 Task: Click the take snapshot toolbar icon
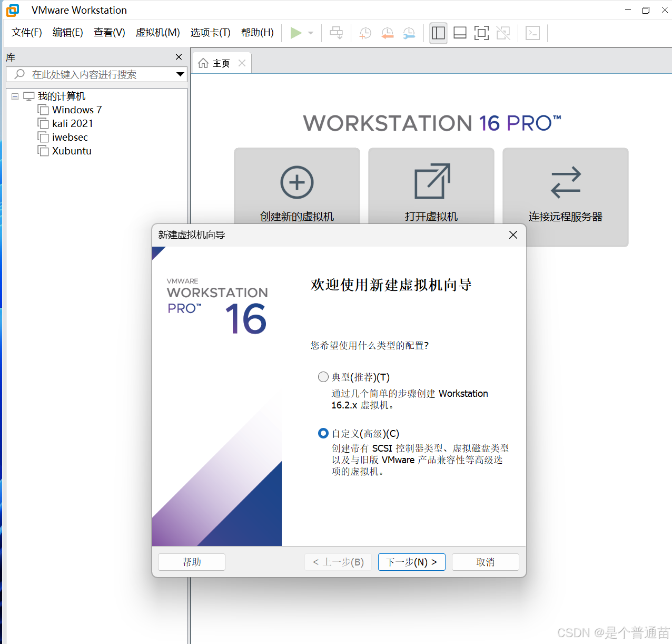(x=365, y=33)
